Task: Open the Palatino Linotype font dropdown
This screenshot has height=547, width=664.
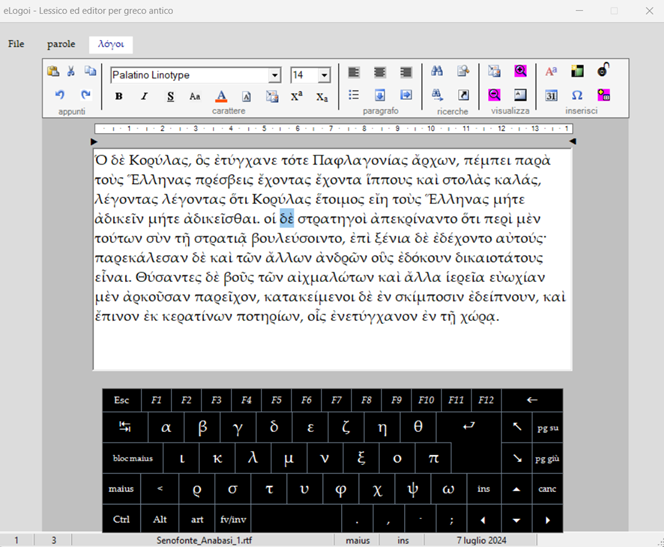Action: coord(274,76)
